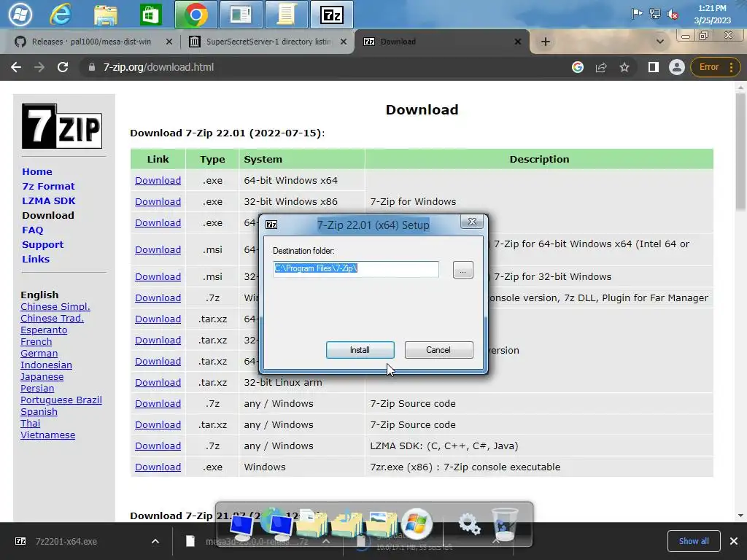
Task: Open the Windows Start orb in the taskbar
Action: pyautogui.click(x=20, y=15)
